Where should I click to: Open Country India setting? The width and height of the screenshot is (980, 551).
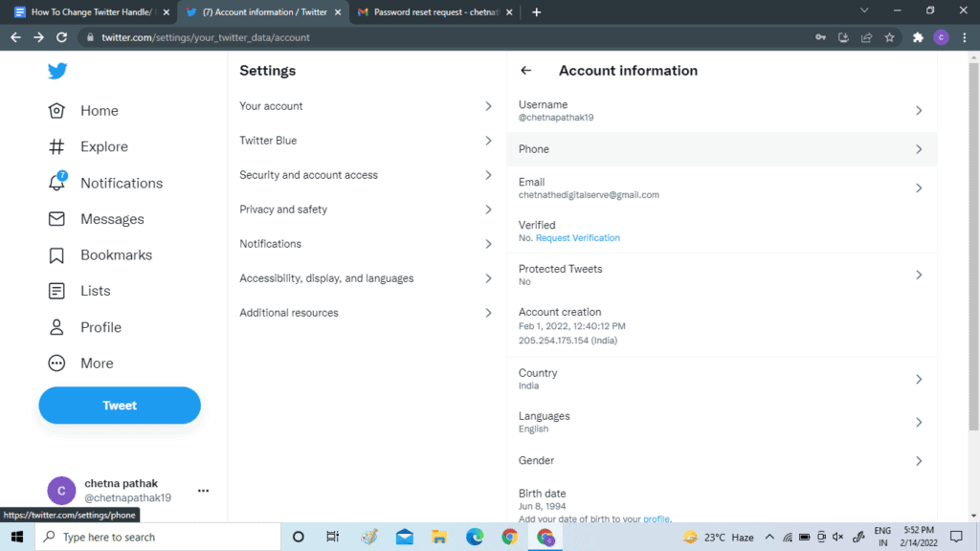[x=722, y=379]
